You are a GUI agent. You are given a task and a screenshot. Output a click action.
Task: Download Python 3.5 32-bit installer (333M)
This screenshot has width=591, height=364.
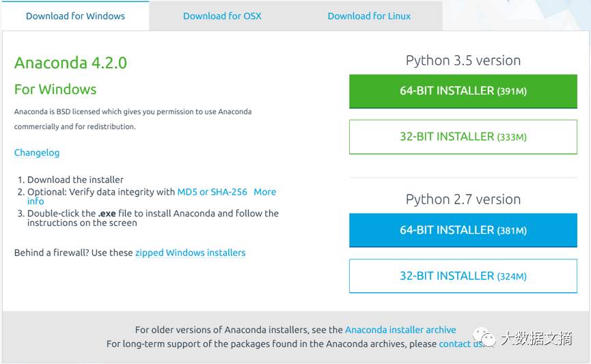463,137
